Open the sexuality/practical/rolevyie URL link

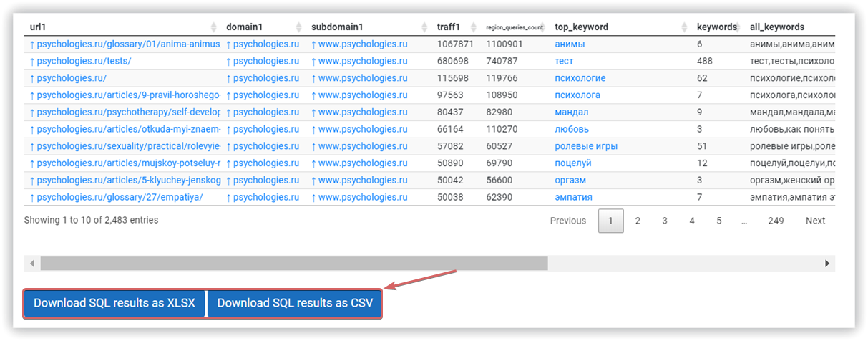(x=125, y=146)
